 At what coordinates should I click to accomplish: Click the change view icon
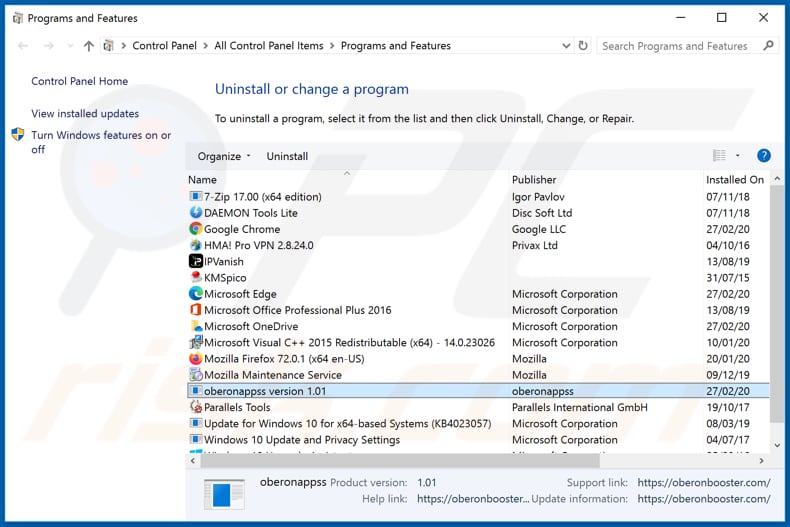tap(719, 156)
